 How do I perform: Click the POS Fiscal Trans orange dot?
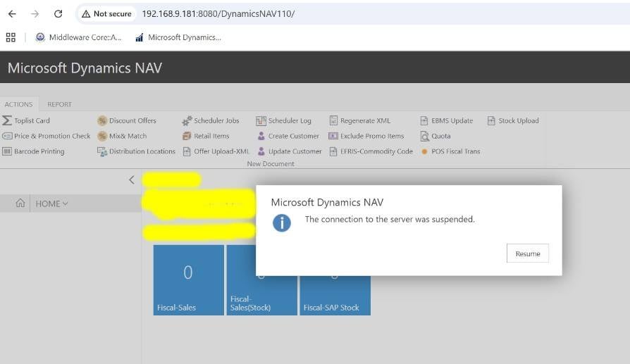click(424, 151)
